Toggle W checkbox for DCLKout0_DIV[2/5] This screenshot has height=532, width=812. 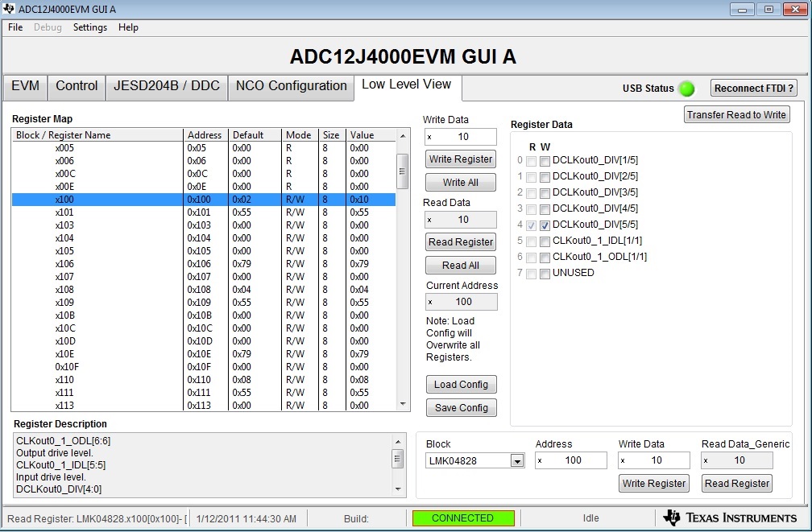pos(545,178)
